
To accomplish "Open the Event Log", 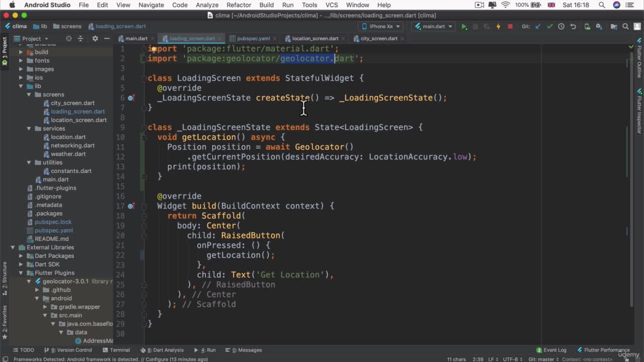I will pyautogui.click(x=551, y=350).
